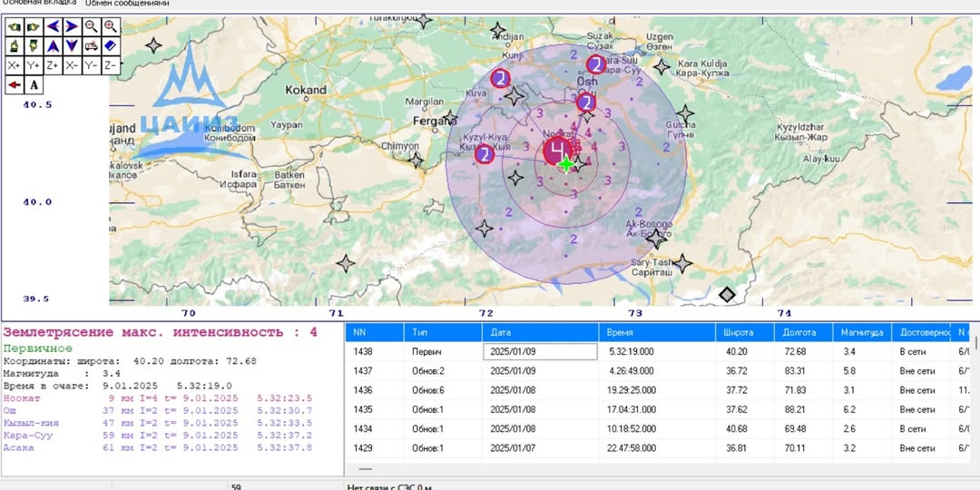980x490 pixels.
Task: Open the Основная вкладка tab
Action: coord(38,4)
